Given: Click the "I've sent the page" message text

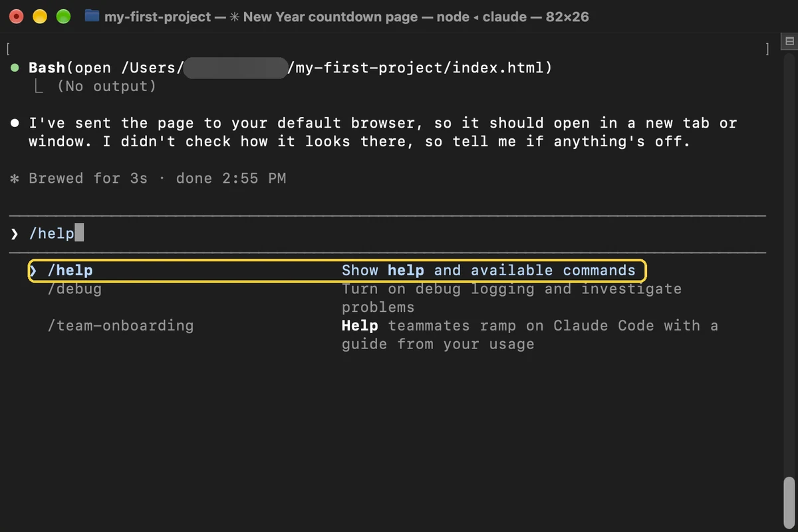Looking at the screenshot, I should pyautogui.click(x=383, y=132).
